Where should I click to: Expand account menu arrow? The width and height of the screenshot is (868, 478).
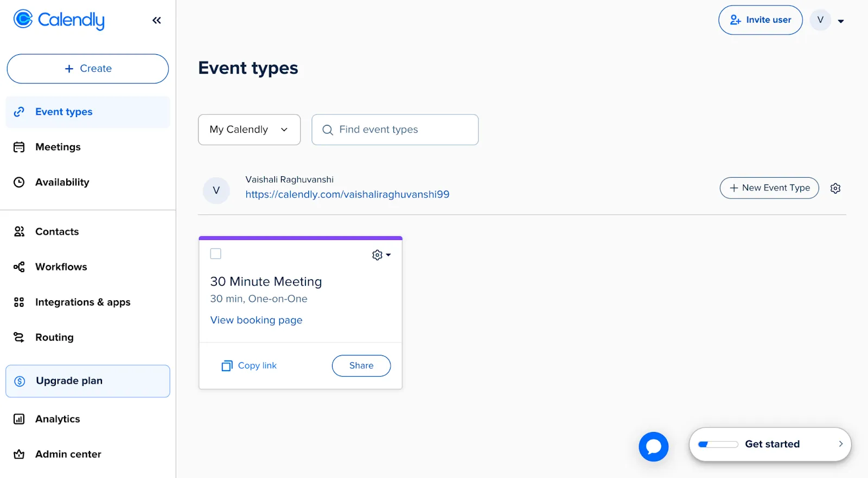pos(841,21)
